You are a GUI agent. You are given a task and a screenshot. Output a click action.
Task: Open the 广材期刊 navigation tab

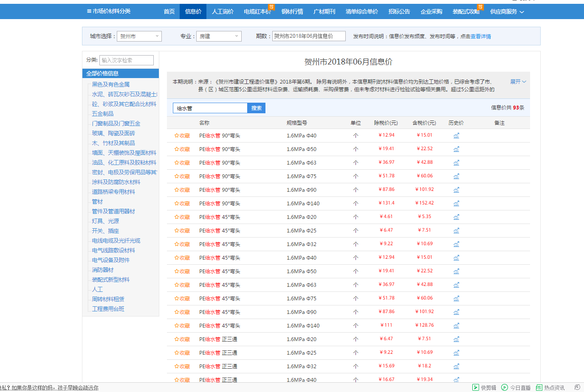(324, 12)
